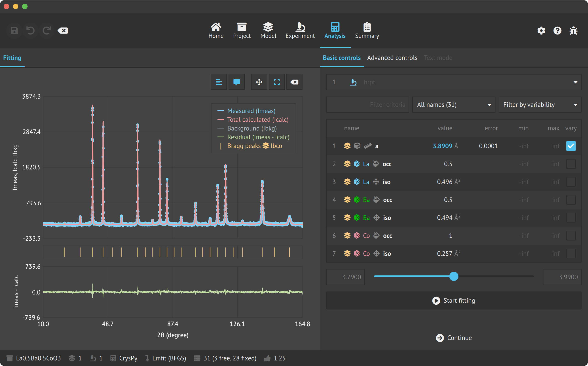Expand the Filter by variability dropdown
The image size is (588, 366).
tap(540, 105)
